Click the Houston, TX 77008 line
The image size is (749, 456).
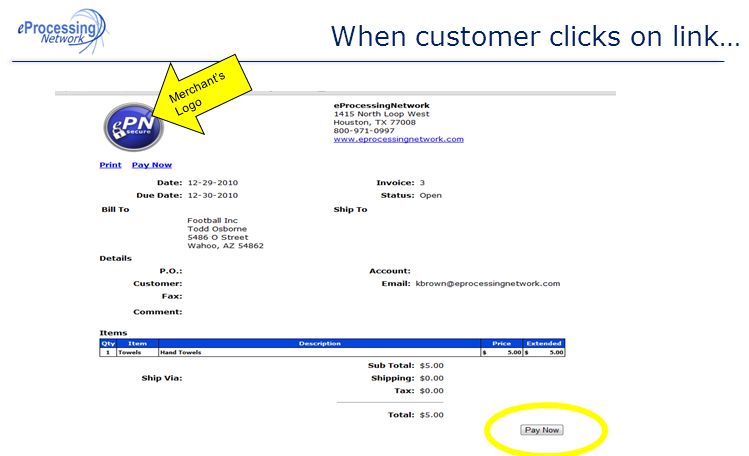[374, 122]
